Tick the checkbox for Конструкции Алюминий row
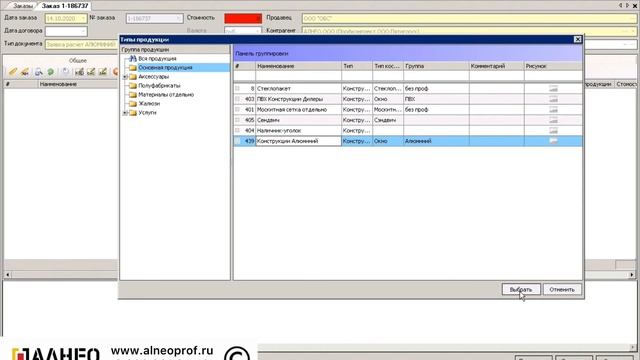The width and height of the screenshot is (640, 360). (x=238, y=141)
